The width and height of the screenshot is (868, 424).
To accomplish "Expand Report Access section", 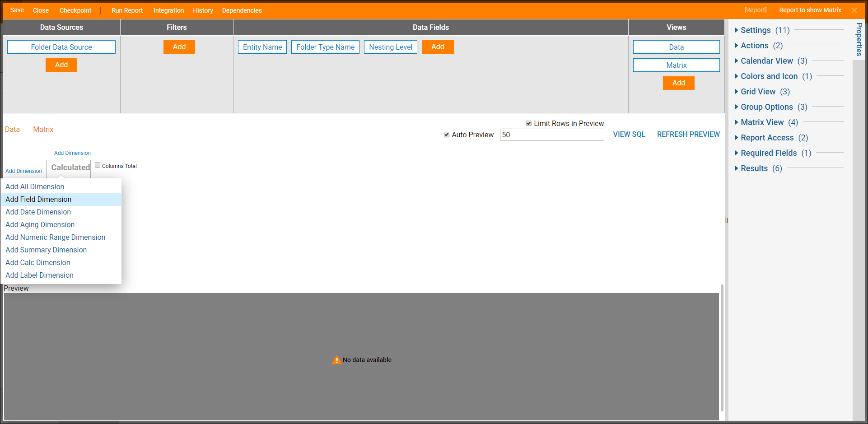I will 771,138.
